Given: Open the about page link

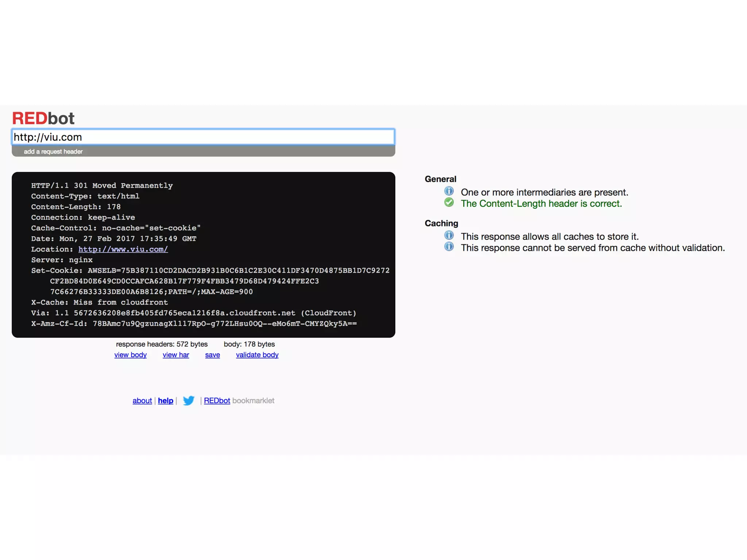Looking at the screenshot, I should pyautogui.click(x=142, y=401).
